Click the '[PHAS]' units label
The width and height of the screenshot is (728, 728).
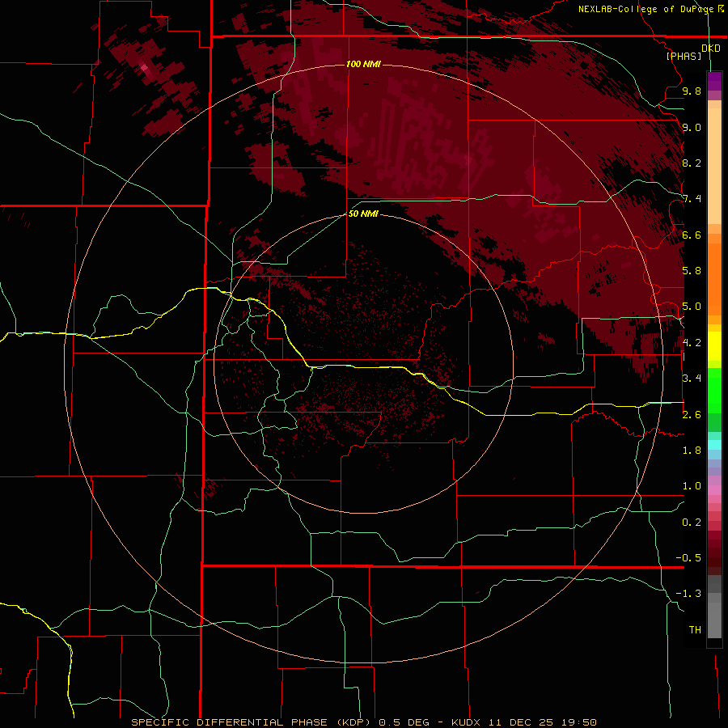(684, 57)
